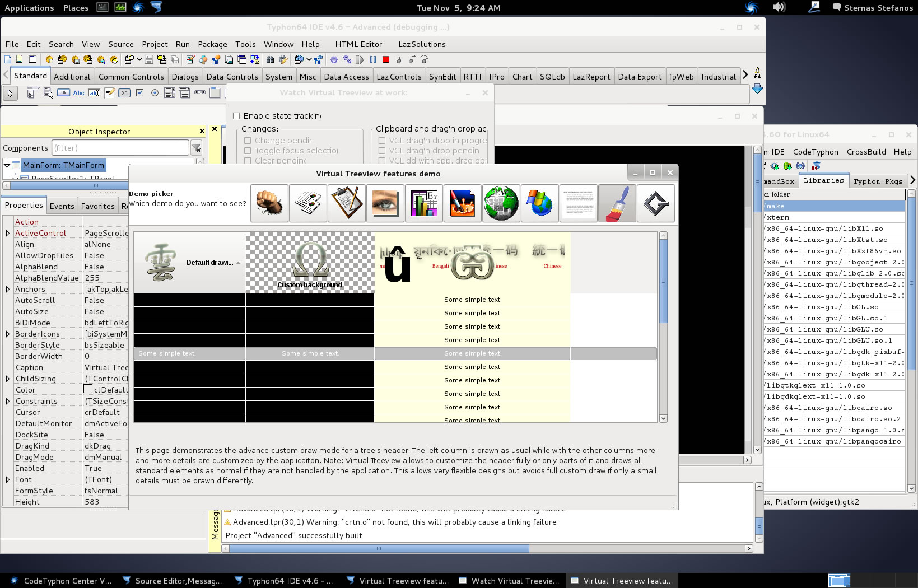
Task: Open the HTML Editor menu
Action: tap(358, 44)
